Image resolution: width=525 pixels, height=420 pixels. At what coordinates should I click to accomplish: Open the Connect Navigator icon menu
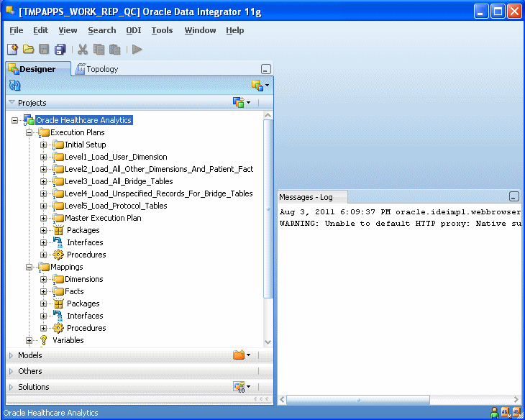click(260, 86)
